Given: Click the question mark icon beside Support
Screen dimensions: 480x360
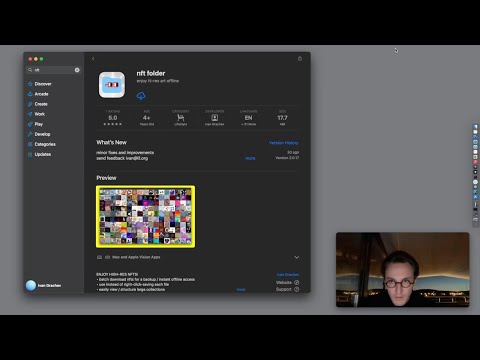Looking at the screenshot, I should point(297,289).
